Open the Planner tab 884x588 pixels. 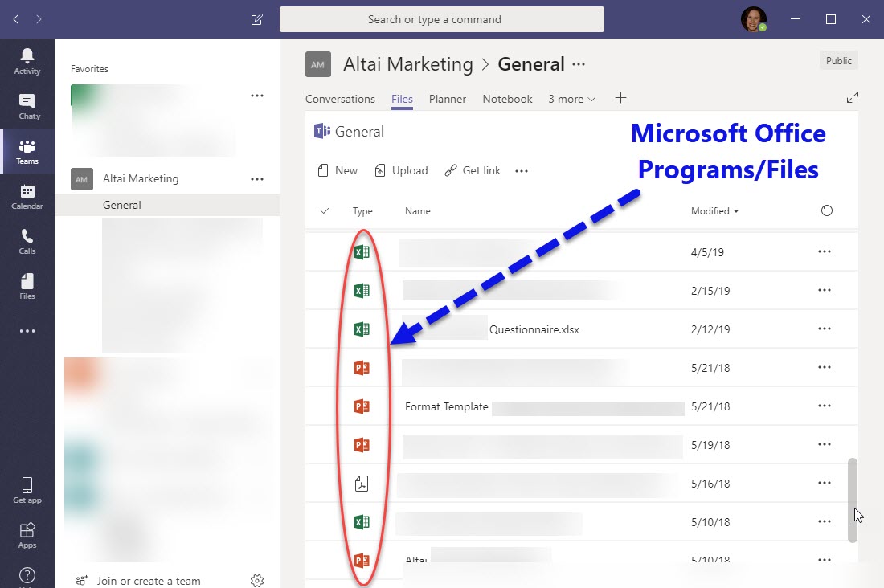pos(447,99)
